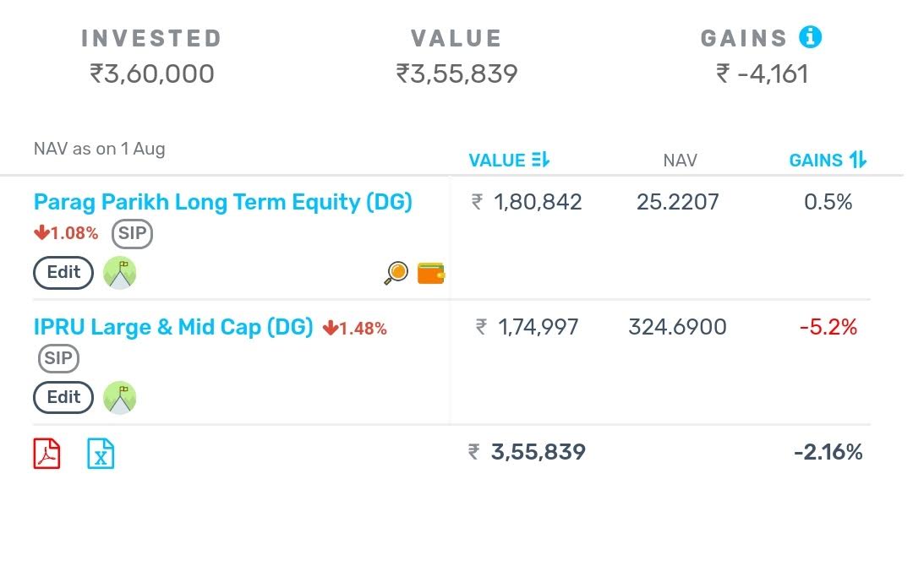This screenshot has height=588, width=913.
Task: Edit the Parag Parikh fund entry
Action: pyautogui.click(x=63, y=272)
